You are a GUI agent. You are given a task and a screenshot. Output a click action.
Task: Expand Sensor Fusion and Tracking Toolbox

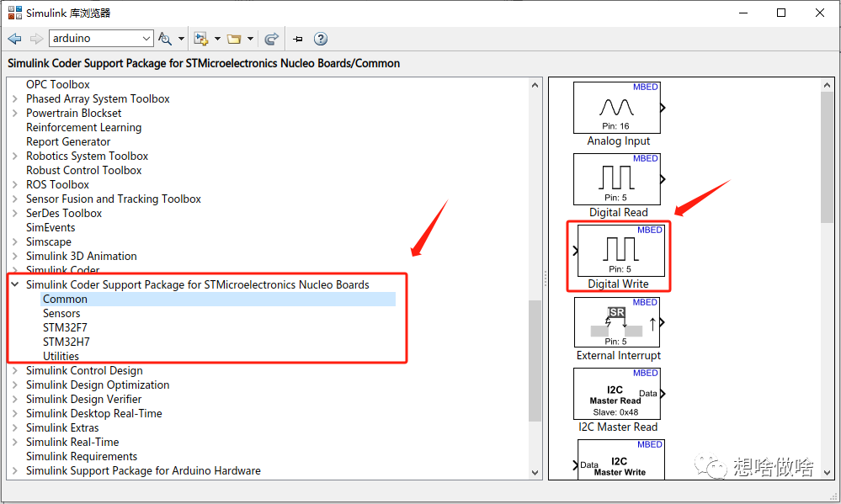[15, 199]
